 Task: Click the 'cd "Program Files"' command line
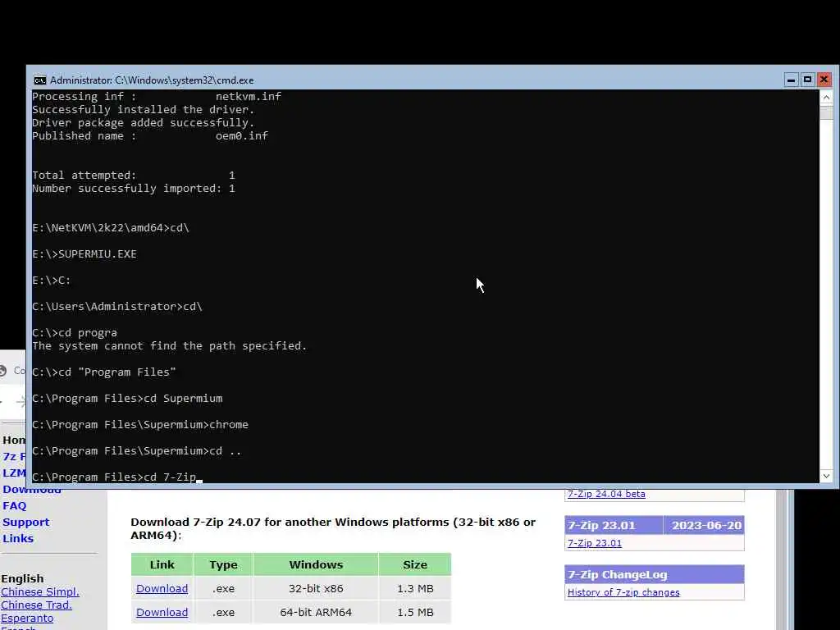coord(104,372)
